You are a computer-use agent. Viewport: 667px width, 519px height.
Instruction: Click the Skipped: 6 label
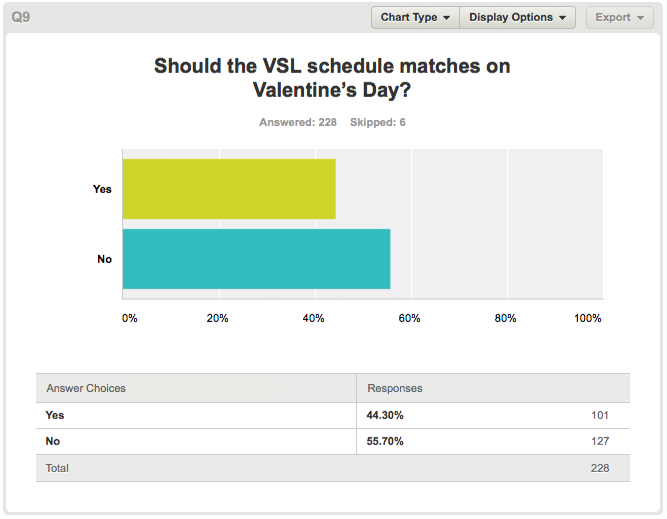click(x=378, y=123)
